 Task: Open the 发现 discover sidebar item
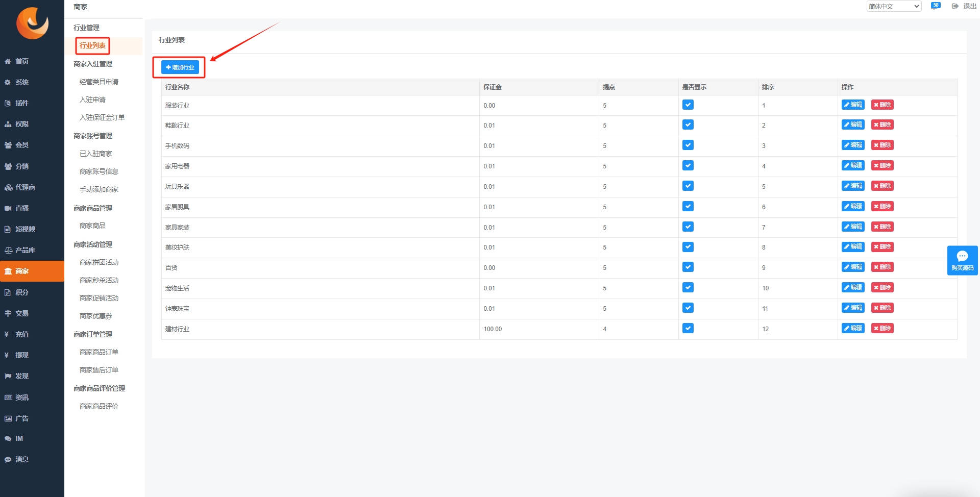click(32, 376)
